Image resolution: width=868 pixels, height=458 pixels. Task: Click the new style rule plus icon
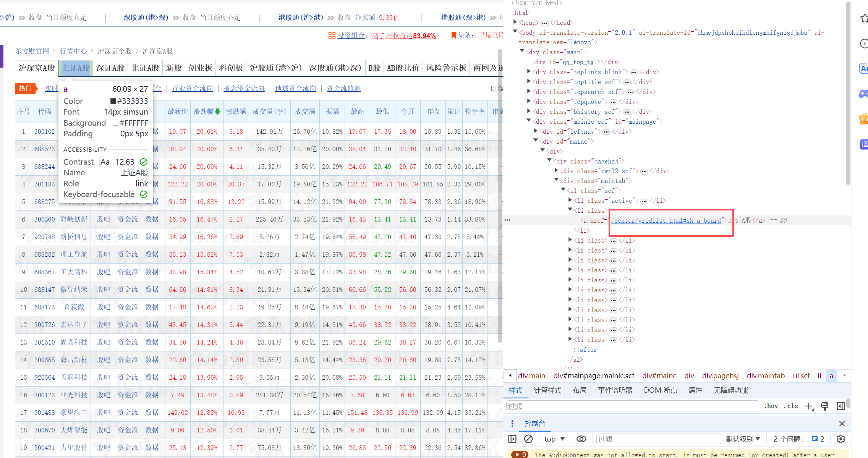[x=809, y=406]
